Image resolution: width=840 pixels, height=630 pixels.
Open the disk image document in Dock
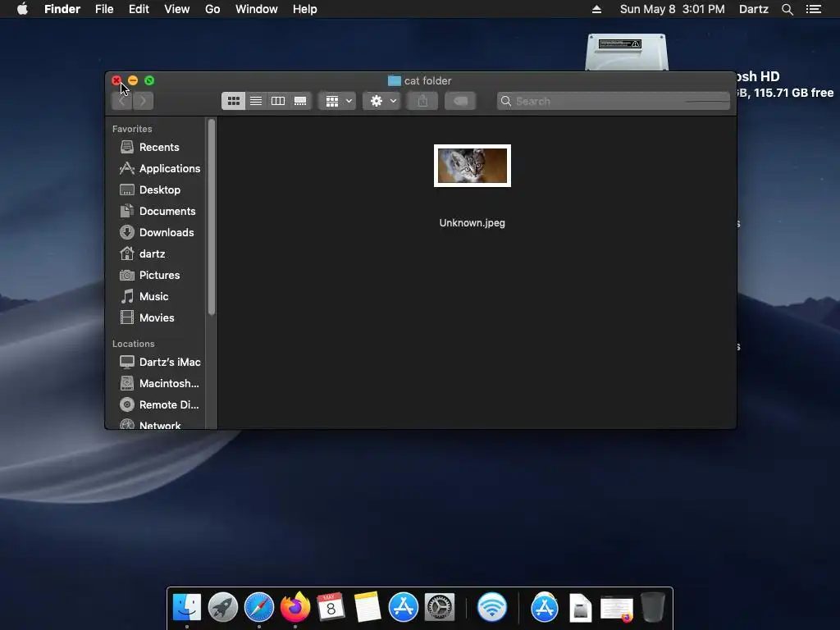tap(580, 607)
